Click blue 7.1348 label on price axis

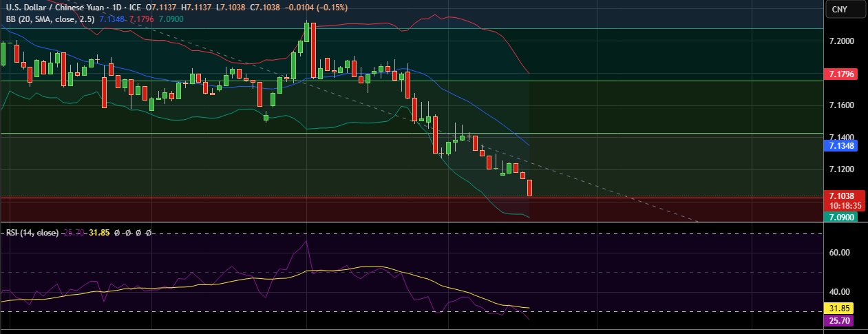[843, 146]
